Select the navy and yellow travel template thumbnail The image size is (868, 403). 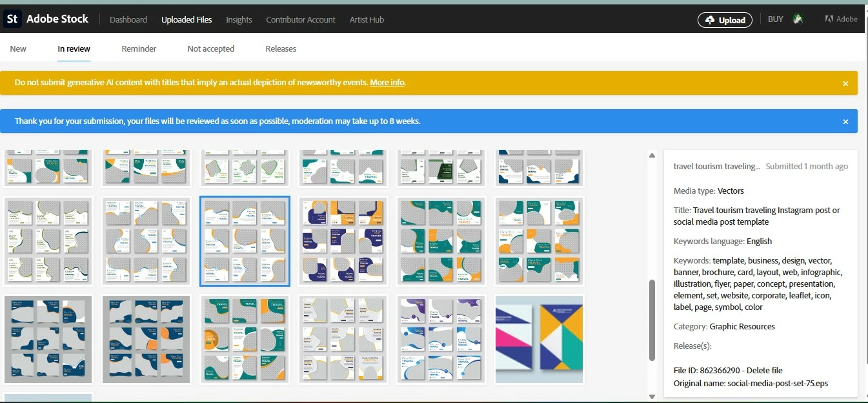[x=343, y=241]
